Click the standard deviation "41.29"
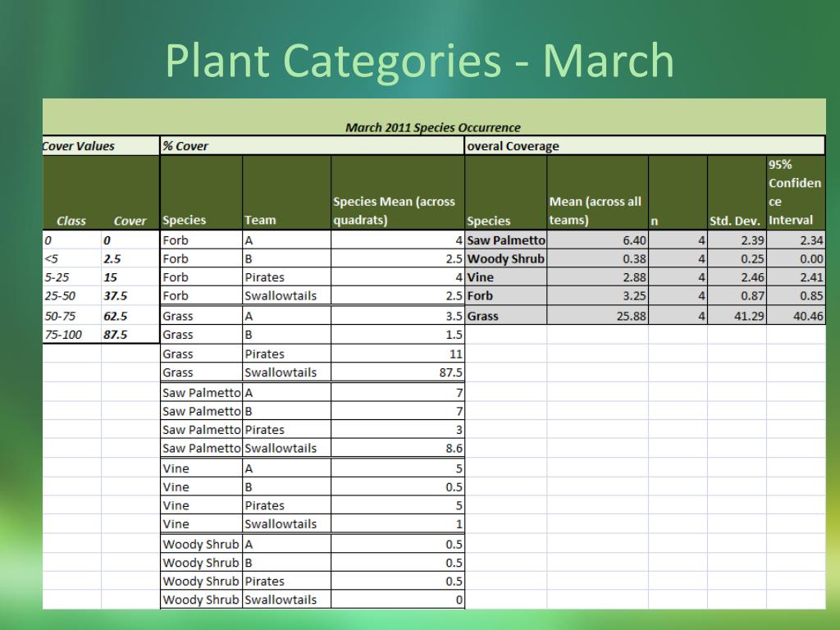The width and height of the screenshot is (840, 630). coord(749,316)
